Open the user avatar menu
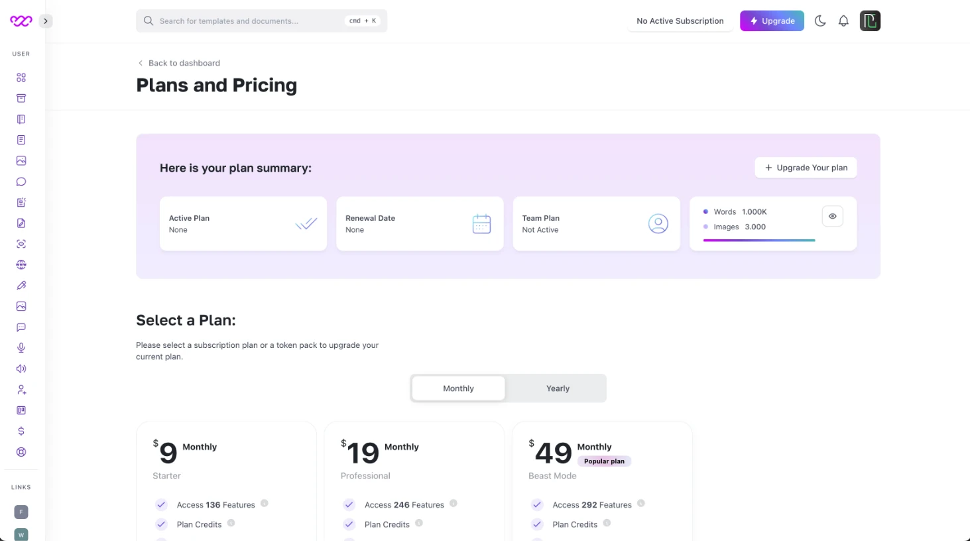Viewport: 970px width, 560px height. [870, 21]
